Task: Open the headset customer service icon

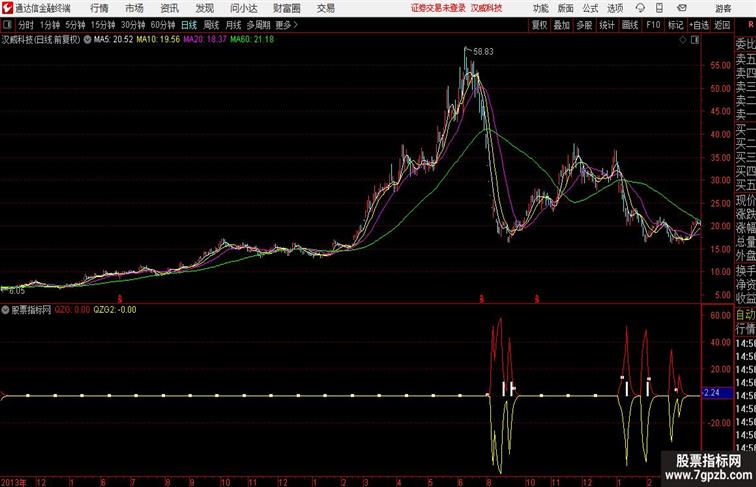Action: [640, 8]
